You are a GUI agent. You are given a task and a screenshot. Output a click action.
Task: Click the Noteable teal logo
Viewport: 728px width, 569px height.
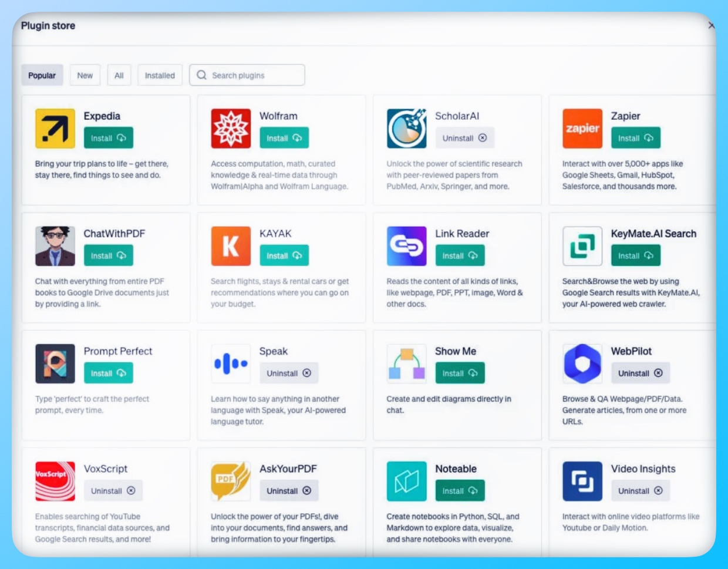(407, 481)
